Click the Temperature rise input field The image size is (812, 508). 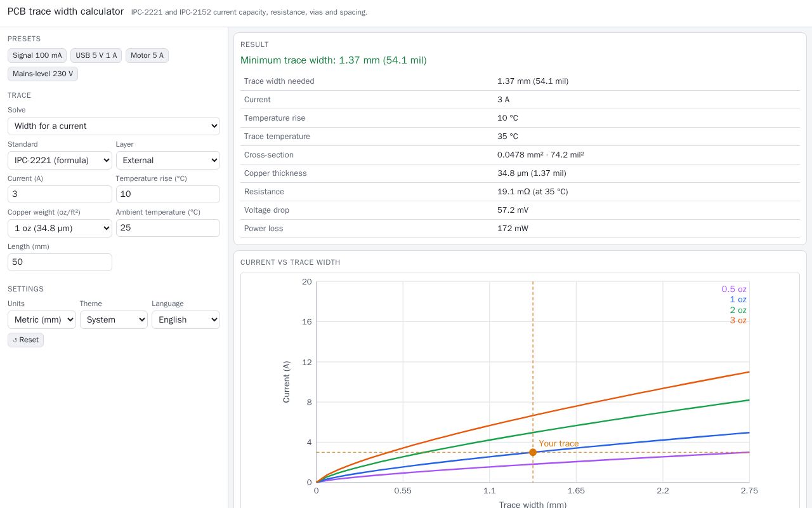(168, 194)
